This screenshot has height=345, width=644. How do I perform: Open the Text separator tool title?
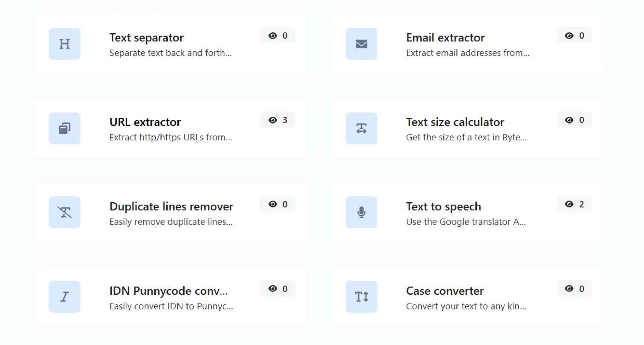147,37
